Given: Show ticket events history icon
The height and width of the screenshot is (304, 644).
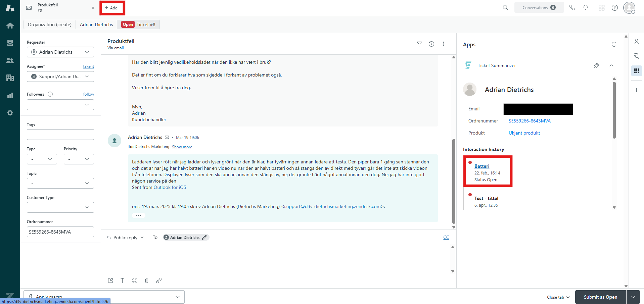Looking at the screenshot, I should click(431, 44).
